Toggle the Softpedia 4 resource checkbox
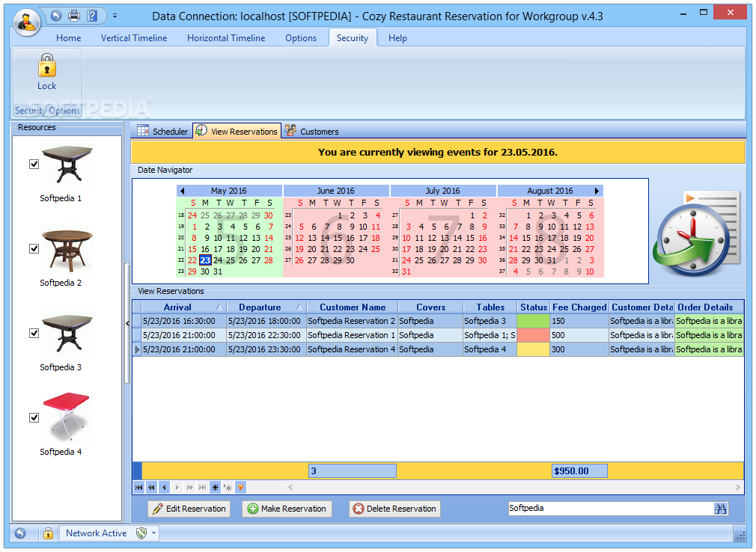 (x=34, y=417)
